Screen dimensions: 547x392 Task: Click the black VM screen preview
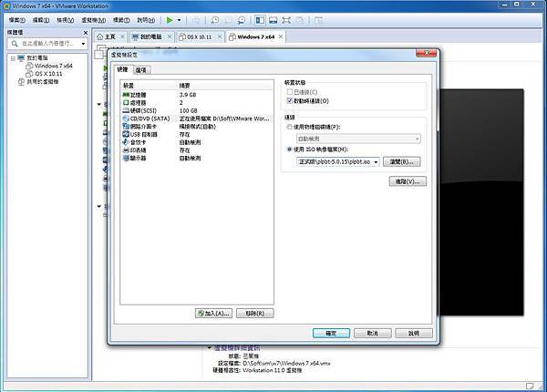tap(481, 202)
